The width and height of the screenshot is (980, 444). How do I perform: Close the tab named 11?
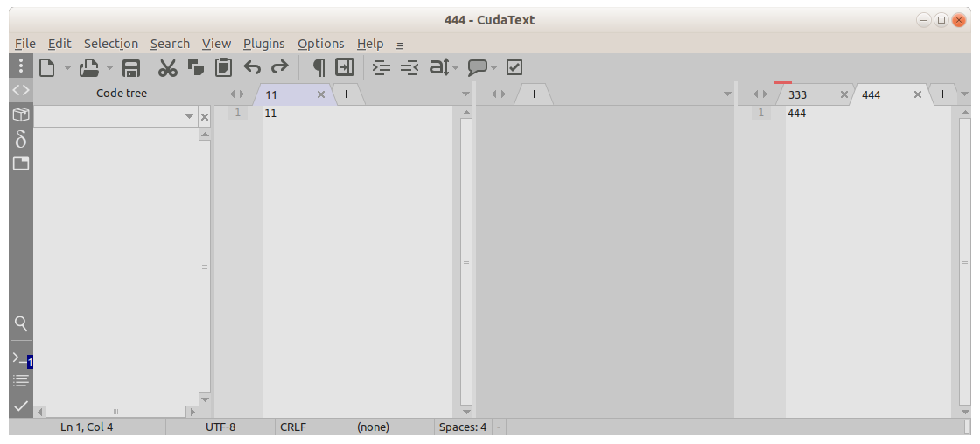coord(320,94)
